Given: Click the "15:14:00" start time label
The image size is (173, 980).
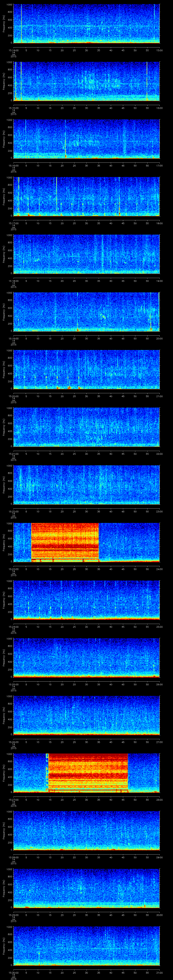Looking at the screenshot, I should [x=14, y=50].
